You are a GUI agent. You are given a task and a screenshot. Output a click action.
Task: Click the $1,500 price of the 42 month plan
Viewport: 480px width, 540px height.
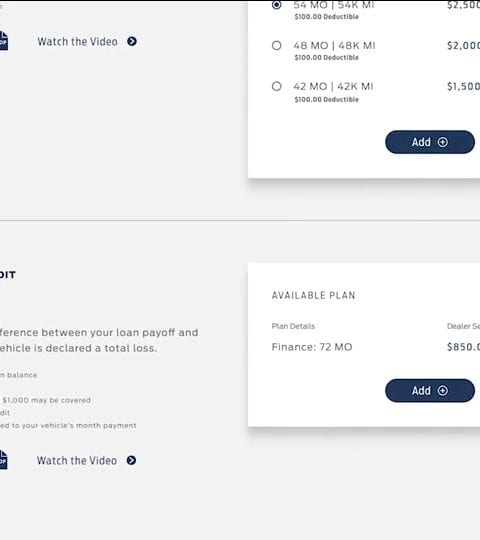[x=463, y=86]
